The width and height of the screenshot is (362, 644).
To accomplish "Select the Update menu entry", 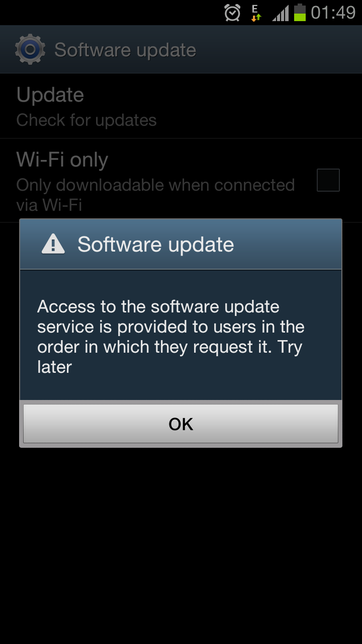I will pyautogui.click(x=181, y=106).
